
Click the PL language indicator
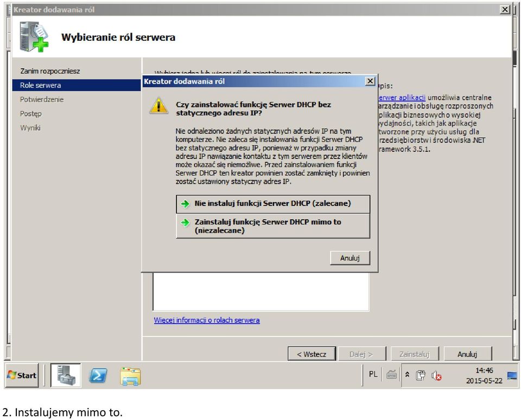click(373, 374)
